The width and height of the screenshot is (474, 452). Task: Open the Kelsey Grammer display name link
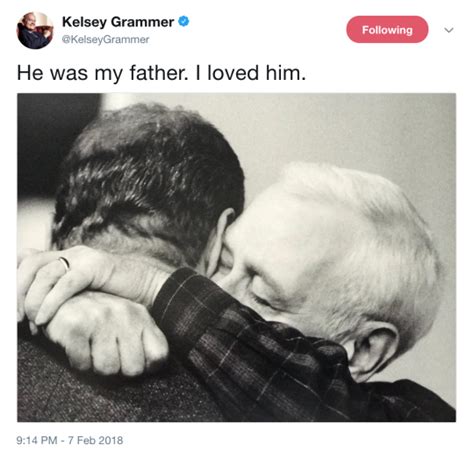118,22
